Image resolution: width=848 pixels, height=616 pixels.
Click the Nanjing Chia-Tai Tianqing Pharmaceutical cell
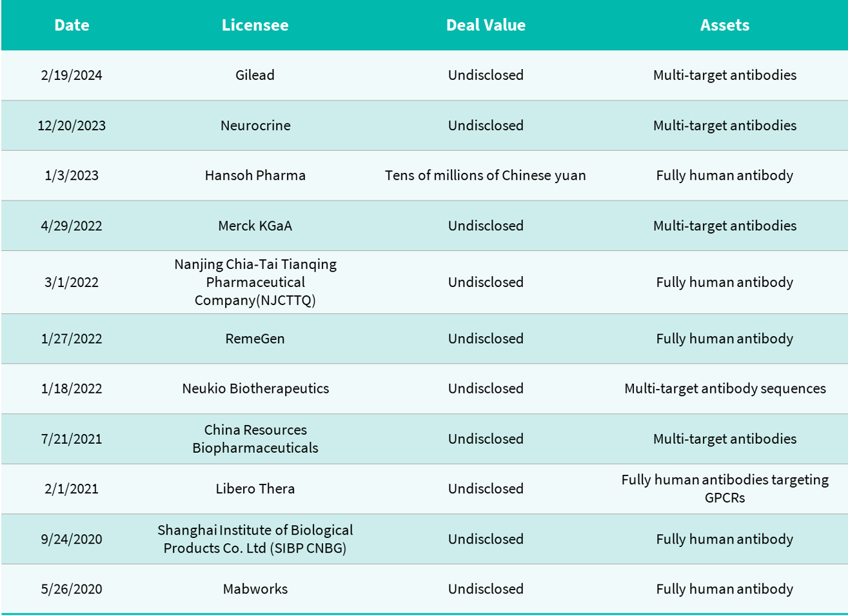[x=255, y=282]
